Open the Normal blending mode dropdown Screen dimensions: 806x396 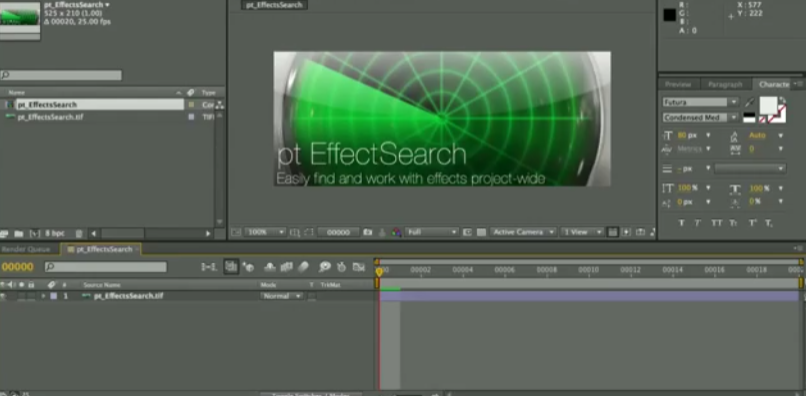pyautogui.click(x=282, y=296)
